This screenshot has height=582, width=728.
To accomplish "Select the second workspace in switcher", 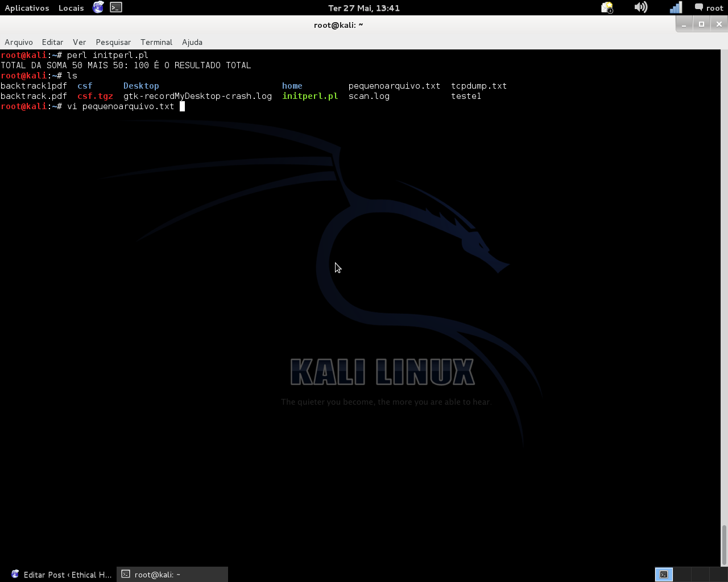I will click(682, 575).
